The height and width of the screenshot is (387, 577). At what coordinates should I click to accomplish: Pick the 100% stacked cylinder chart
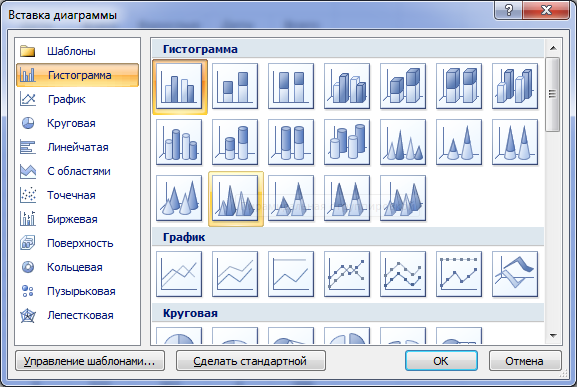click(x=291, y=142)
